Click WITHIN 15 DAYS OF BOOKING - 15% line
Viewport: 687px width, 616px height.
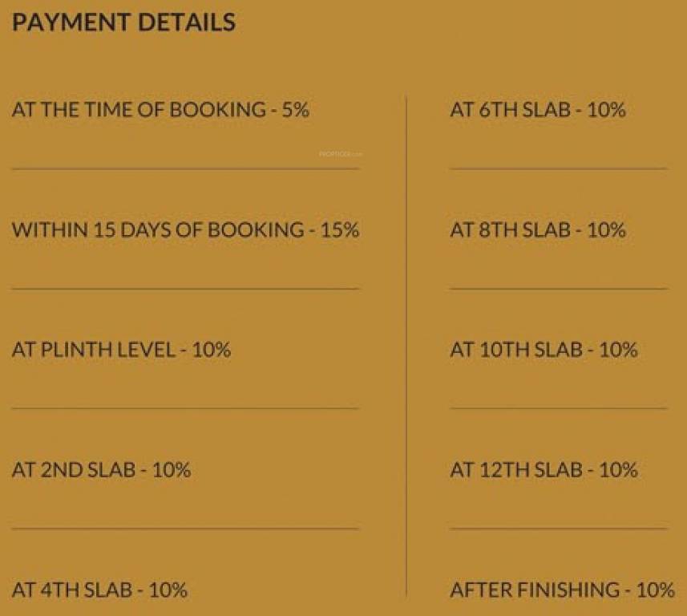185,230
